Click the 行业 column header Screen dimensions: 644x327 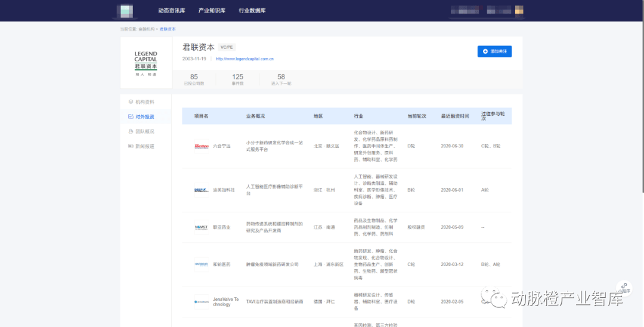click(358, 116)
